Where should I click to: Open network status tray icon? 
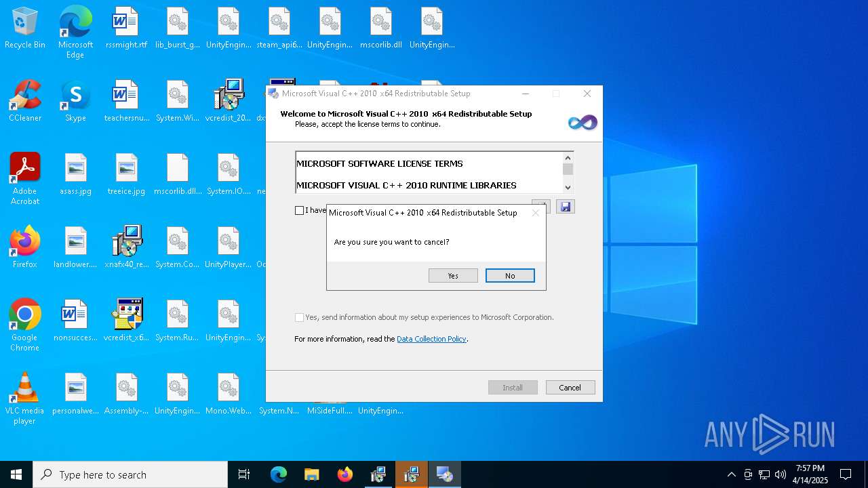tap(764, 474)
